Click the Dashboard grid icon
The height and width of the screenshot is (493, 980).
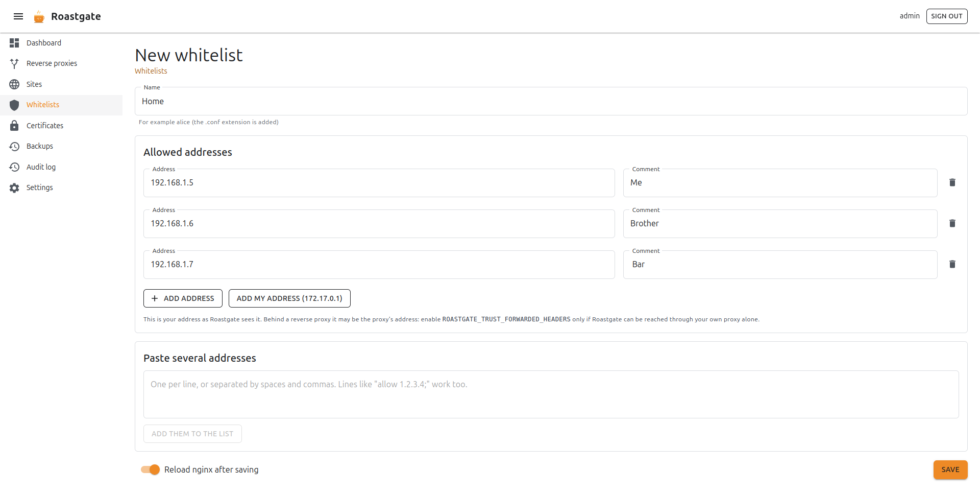pyautogui.click(x=14, y=43)
